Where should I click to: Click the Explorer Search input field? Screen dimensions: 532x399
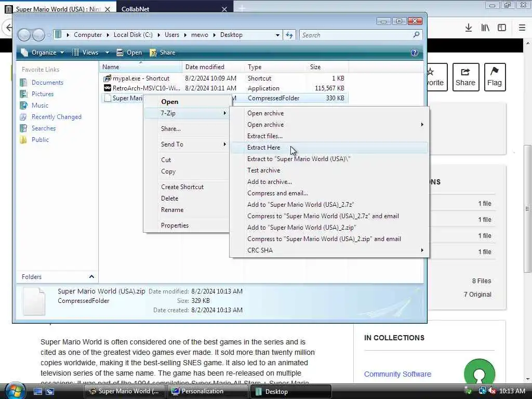click(356, 35)
